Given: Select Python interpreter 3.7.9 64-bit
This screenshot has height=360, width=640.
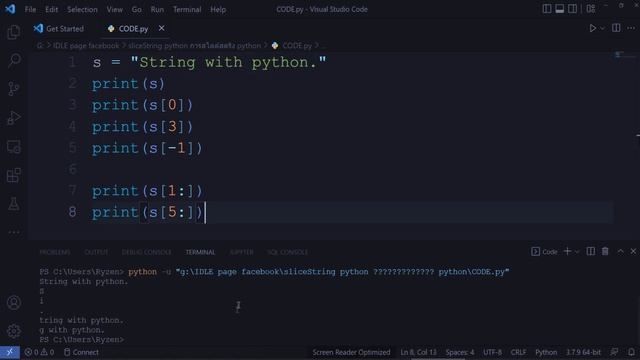Looking at the screenshot, I should [583, 352].
